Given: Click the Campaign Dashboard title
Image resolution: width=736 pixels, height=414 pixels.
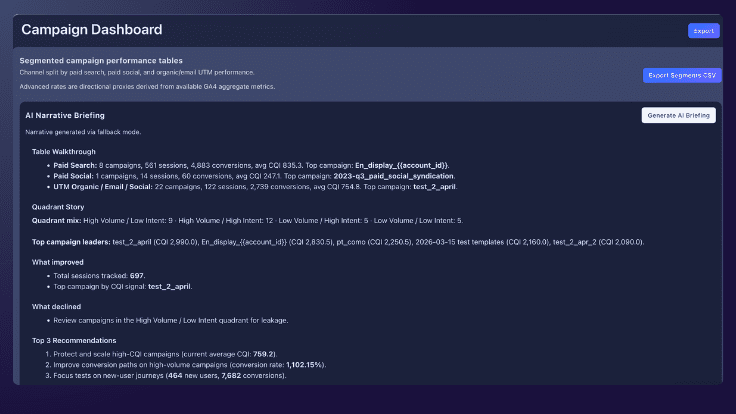Looking at the screenshot, I should (x=91, y=30).
